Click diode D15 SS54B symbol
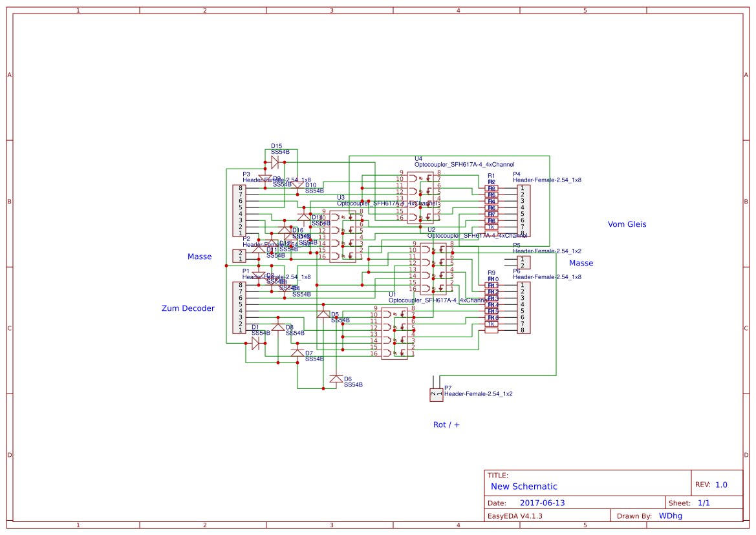 pos(275,161)
